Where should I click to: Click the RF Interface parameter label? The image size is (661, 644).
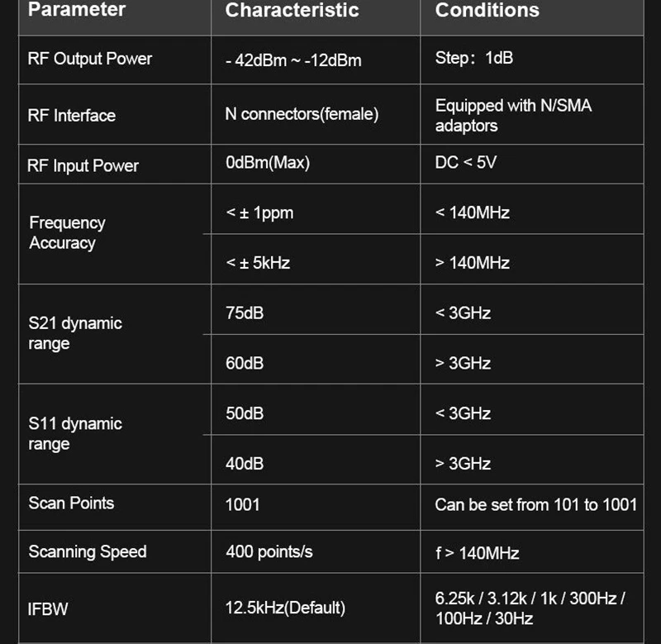(x=72, y=116)
